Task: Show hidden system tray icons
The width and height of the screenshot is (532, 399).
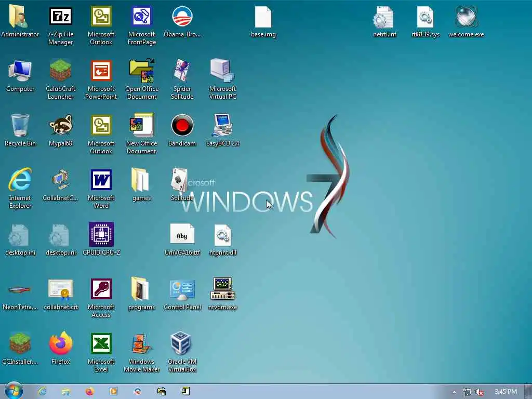Action: coord(454,392)
